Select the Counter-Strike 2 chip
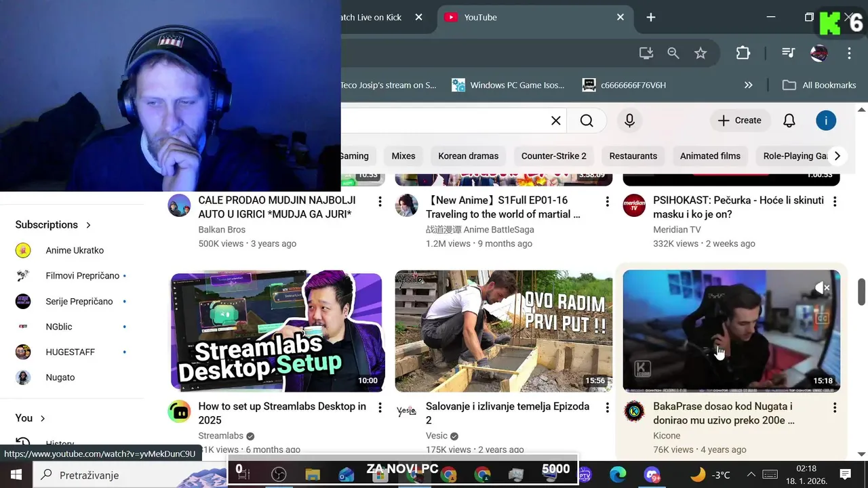 [554, 156]
